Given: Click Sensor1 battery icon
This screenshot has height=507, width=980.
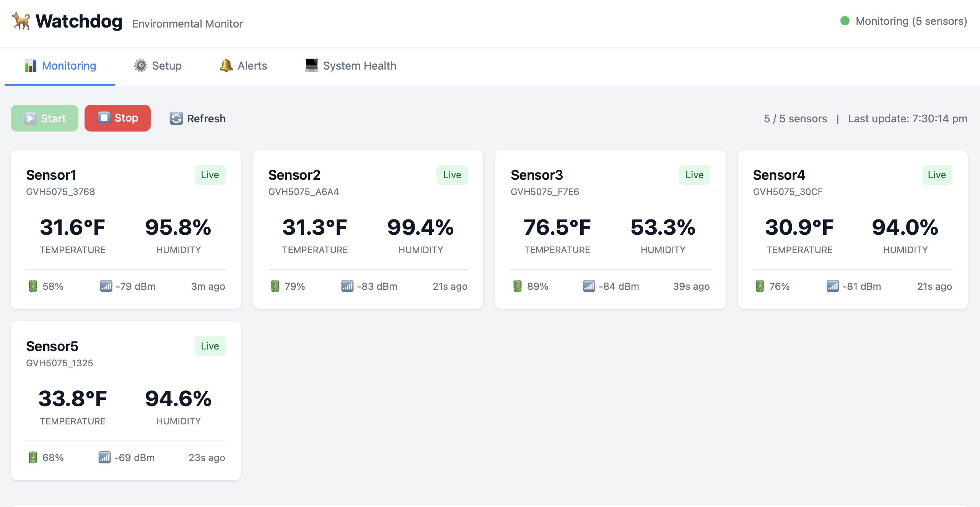Looking at the screenshot, I should pos(33,286).
